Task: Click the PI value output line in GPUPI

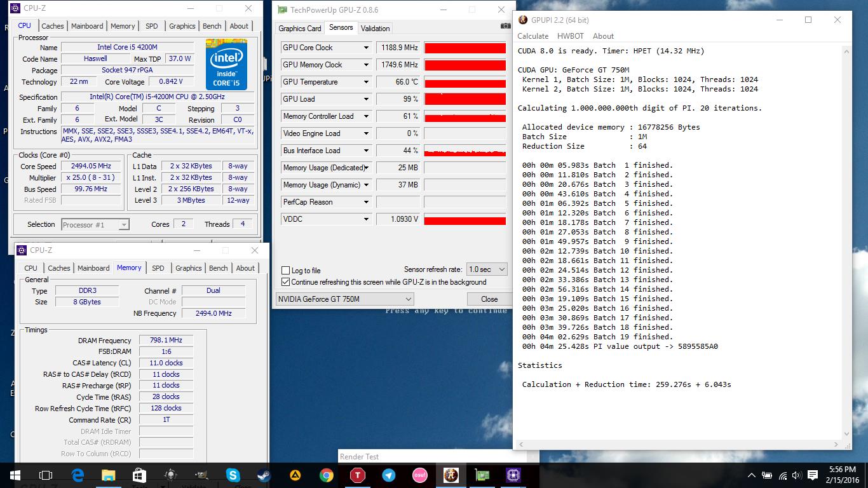Action: (x=620, y=346)
